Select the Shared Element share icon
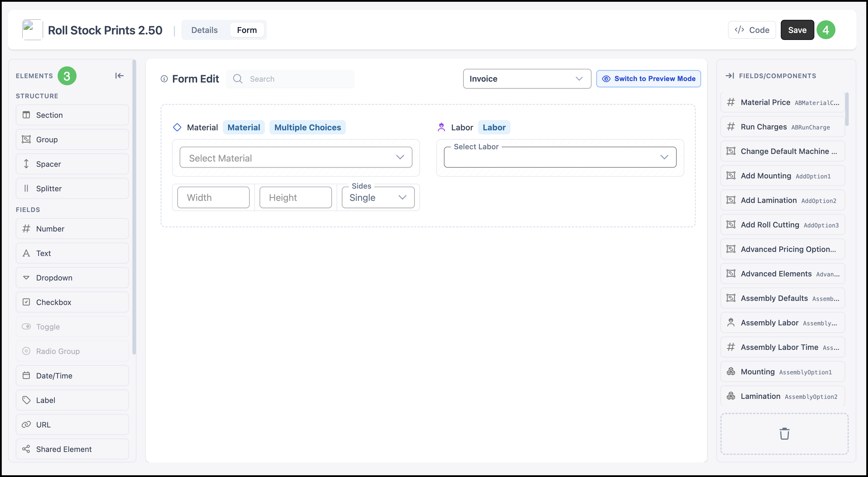 (26, 449)
